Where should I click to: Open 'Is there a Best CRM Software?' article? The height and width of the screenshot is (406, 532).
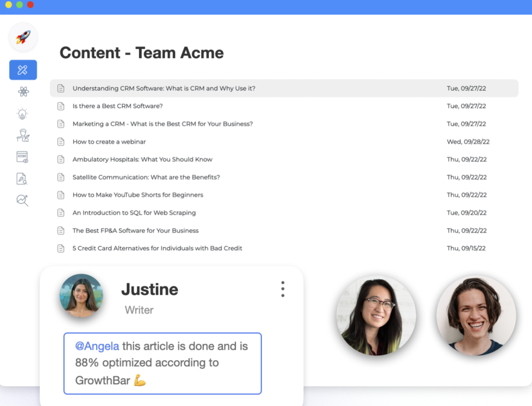coord(117,106)
